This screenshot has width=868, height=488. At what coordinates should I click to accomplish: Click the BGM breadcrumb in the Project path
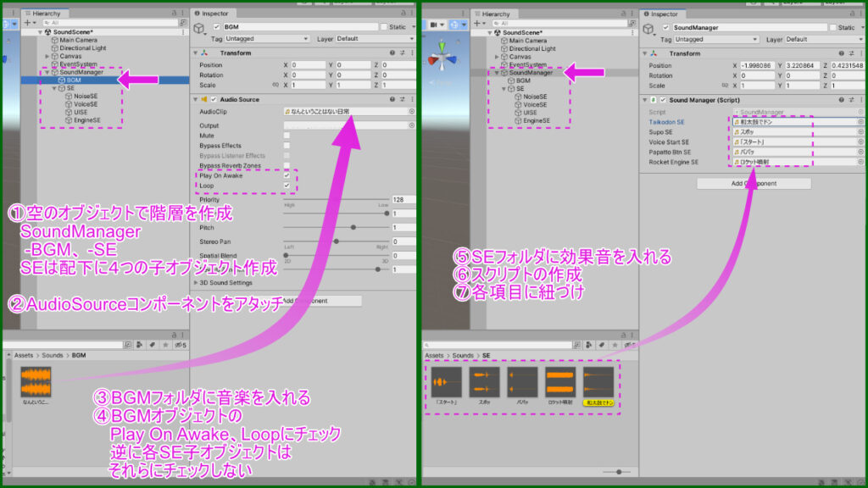pos(79,355)
